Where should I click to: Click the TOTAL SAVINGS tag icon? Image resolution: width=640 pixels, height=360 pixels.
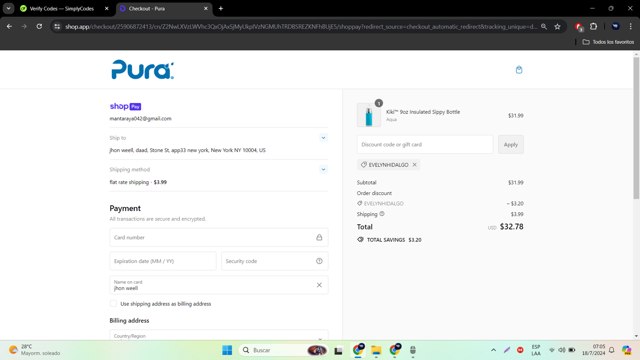(360, 240)
